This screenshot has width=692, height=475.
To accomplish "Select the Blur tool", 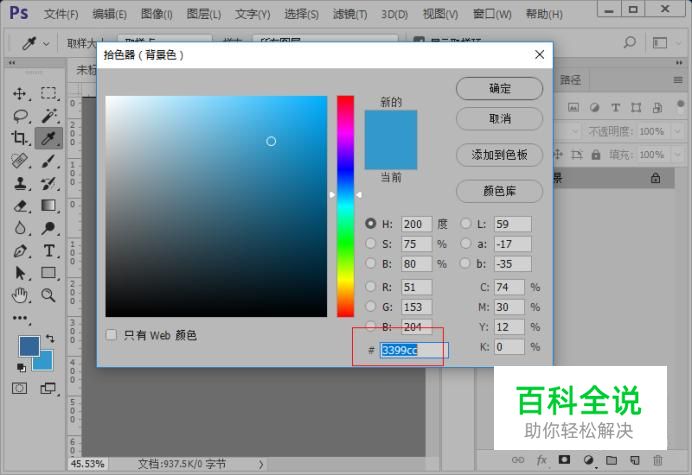I will tap(19, 228).
